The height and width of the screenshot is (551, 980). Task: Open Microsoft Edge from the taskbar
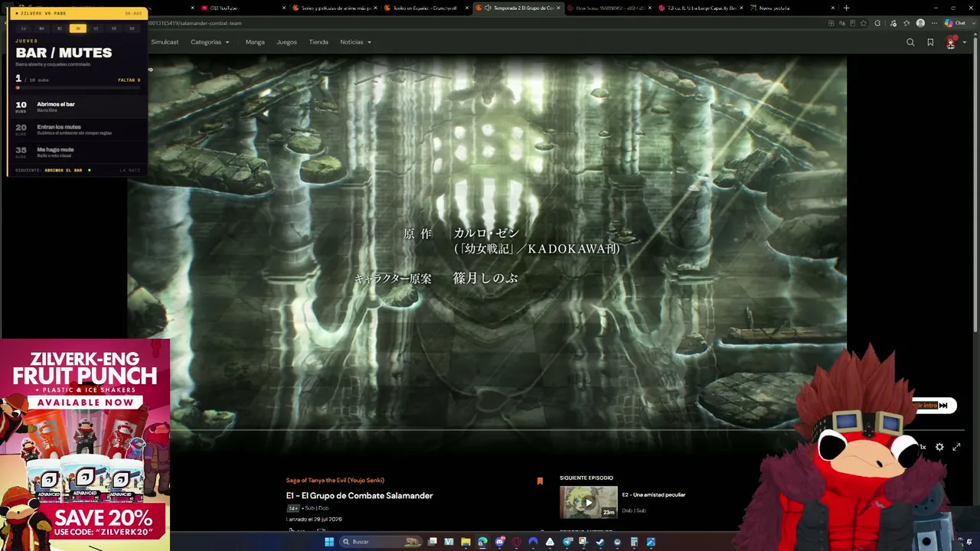click(482, 542)
